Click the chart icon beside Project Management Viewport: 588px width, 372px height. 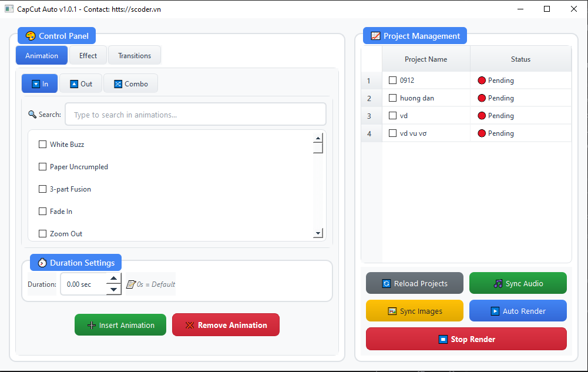[375, 36]
